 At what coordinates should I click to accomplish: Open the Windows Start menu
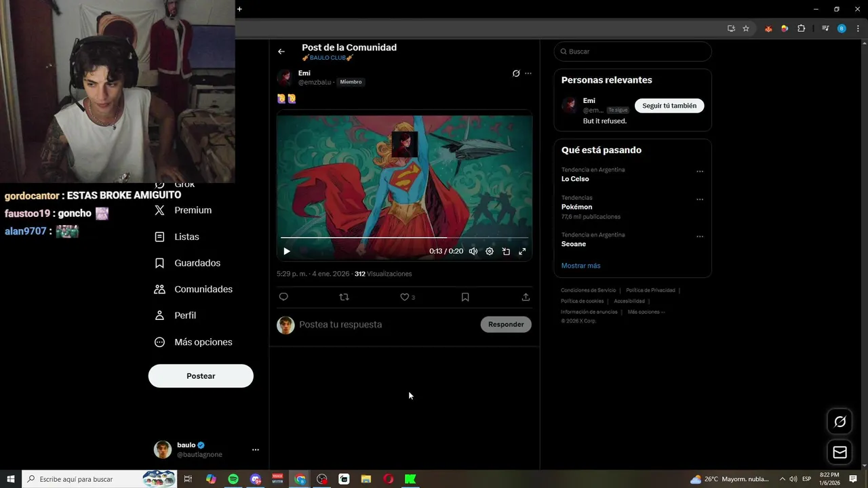coord(10,479)
